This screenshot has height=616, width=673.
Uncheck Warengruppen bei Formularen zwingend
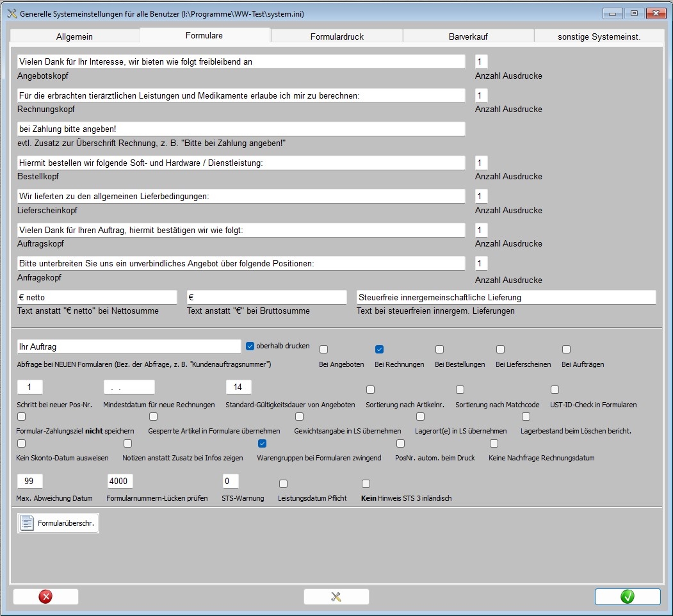click(263, 444)
